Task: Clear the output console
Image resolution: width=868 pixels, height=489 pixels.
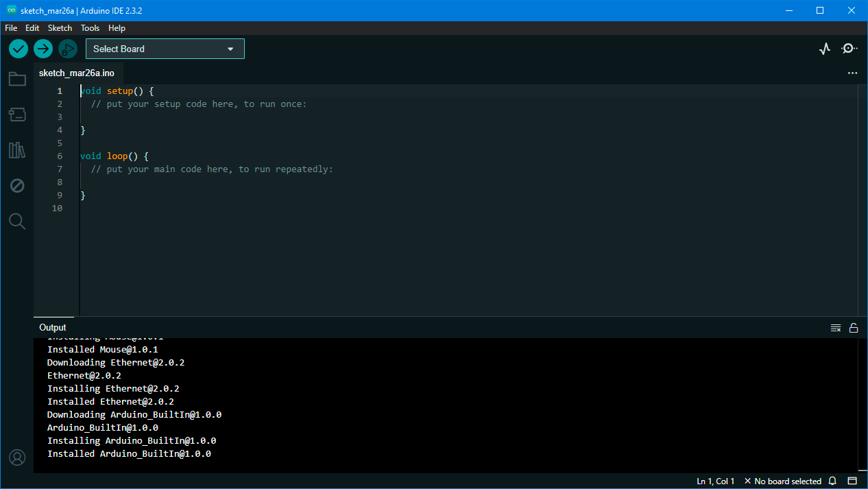Action: click(836, 328)
